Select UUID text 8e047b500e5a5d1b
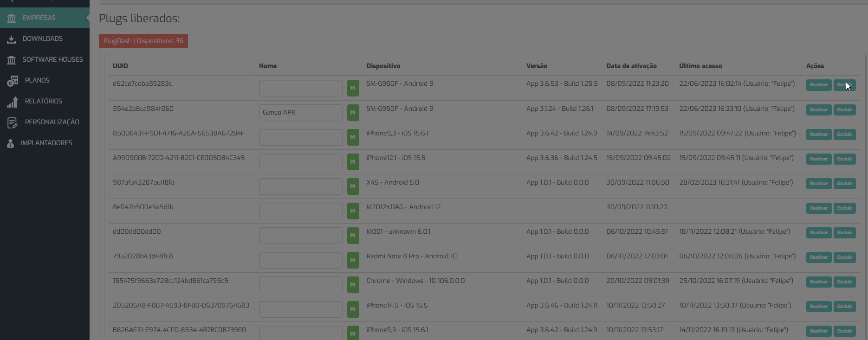 143,207
